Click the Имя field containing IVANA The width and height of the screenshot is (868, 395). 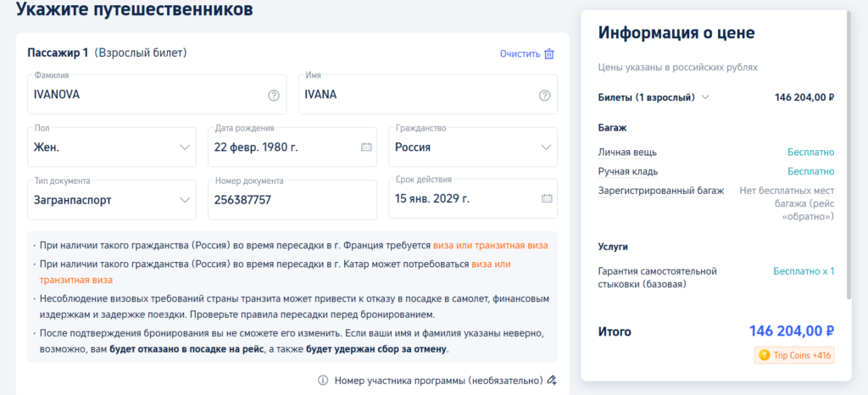coord(415,95)
